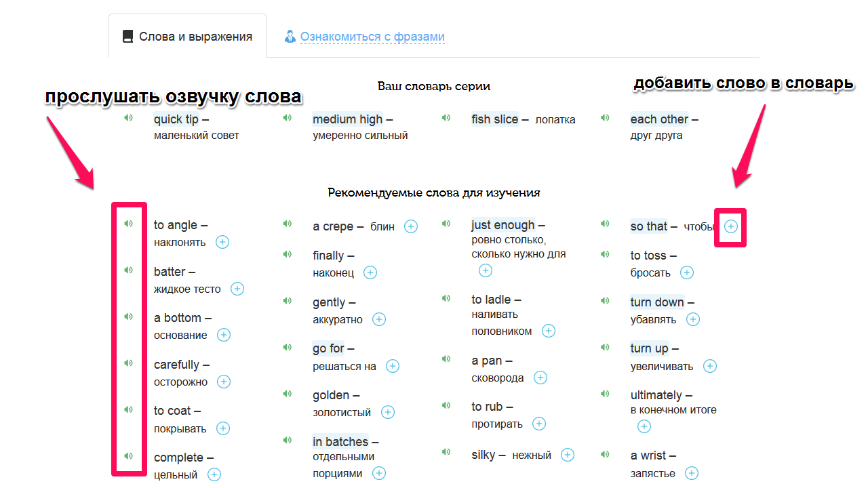The image size is (868, 488).
Task: Play audio for 'complete'
Action: tap(129, 456)
